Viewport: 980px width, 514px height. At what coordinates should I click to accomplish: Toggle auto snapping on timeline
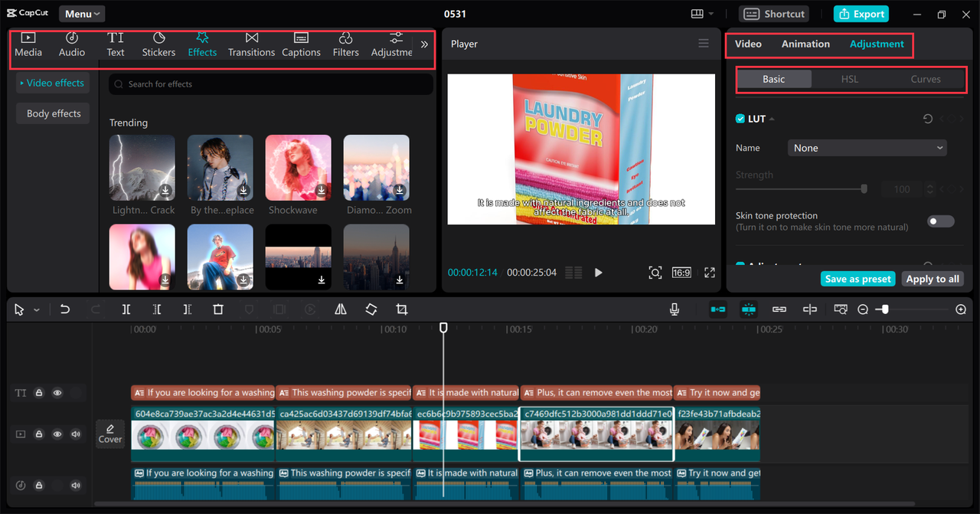click(x=749, y=309)
